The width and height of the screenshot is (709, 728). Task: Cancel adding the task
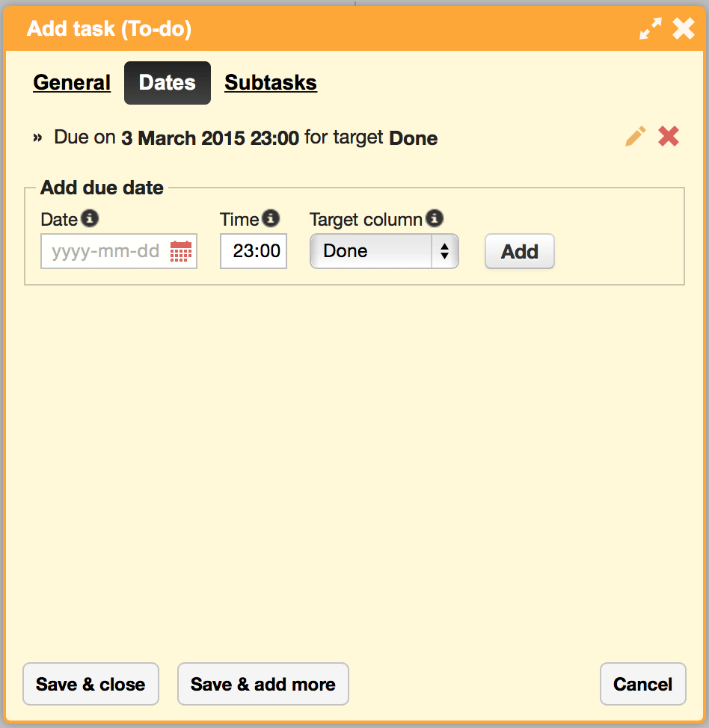click(x=643, y=684)
